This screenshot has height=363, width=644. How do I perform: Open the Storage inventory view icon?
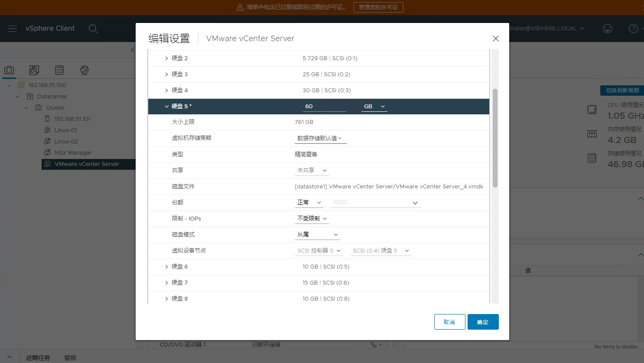tap(59, 70)
